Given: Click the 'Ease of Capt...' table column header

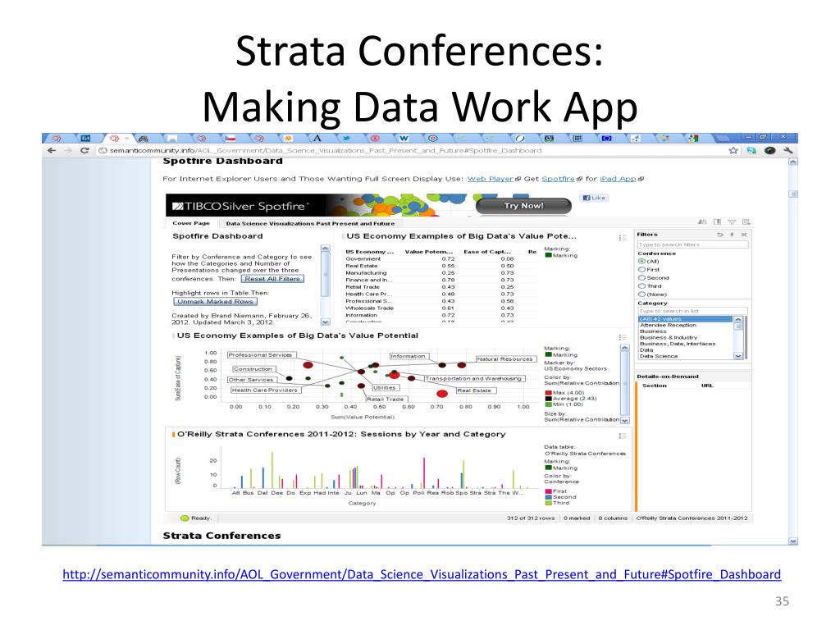Looking at the screenshot, I should (487, 252).
